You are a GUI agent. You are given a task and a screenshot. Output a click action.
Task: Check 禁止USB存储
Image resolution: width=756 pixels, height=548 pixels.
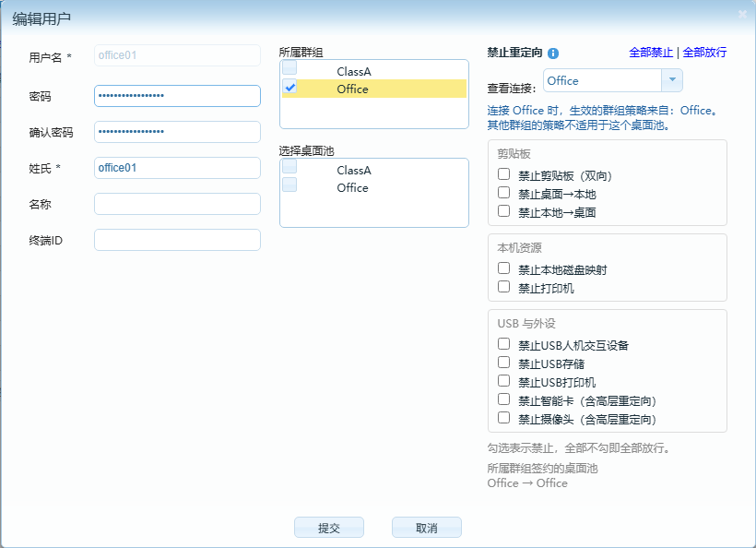(503, 363)
